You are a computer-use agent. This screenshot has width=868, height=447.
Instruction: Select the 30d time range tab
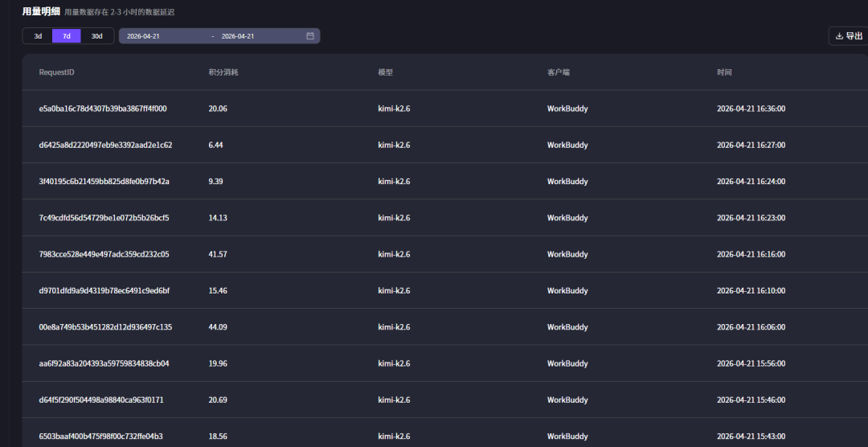pyautogui.click(x=97, y=36)
